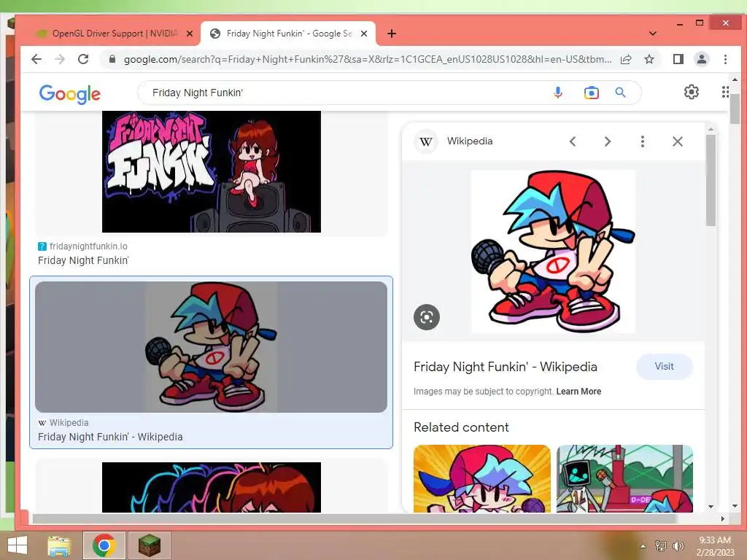Viewport: 747px width, 560px height.
Task: Bookmark this page with the star icon
Action: pos(649,59)
